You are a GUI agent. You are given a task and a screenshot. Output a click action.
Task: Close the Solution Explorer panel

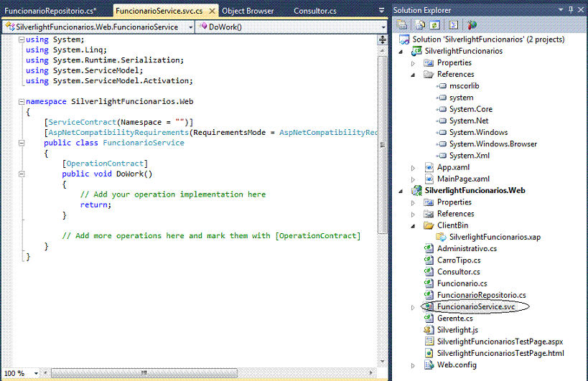tap(581, 10)
